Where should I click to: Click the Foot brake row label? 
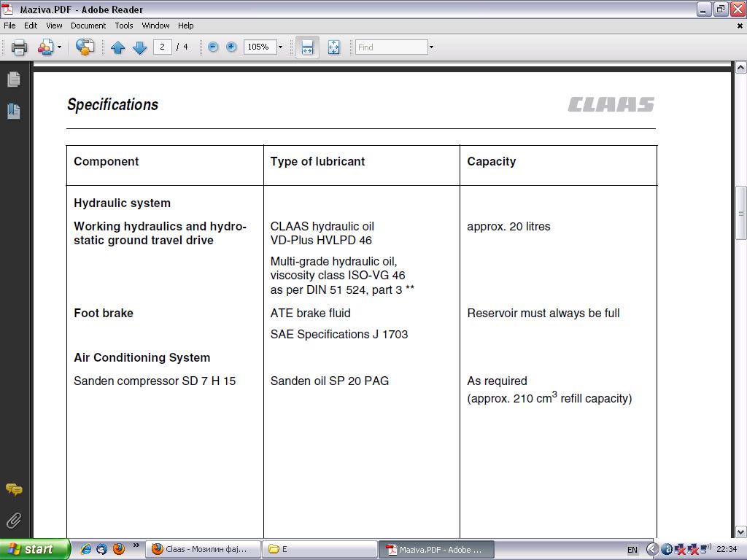click(x=104, y=313)
